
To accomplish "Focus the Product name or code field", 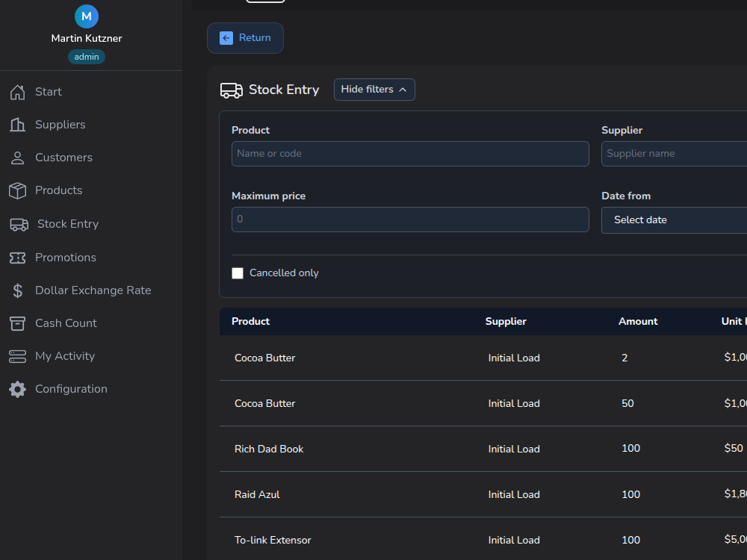I will [x=410, y=154].
